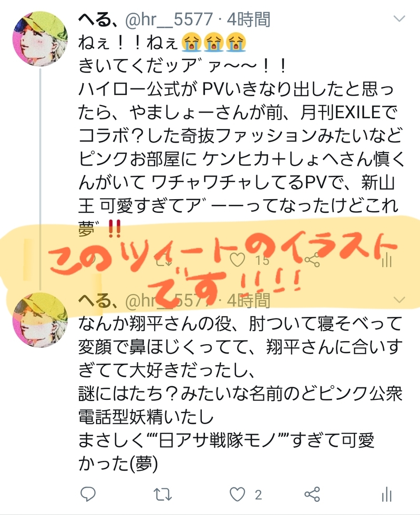Open the second tweet's 4時間 timestamp

pyautogui.click(x=249, y=300)
